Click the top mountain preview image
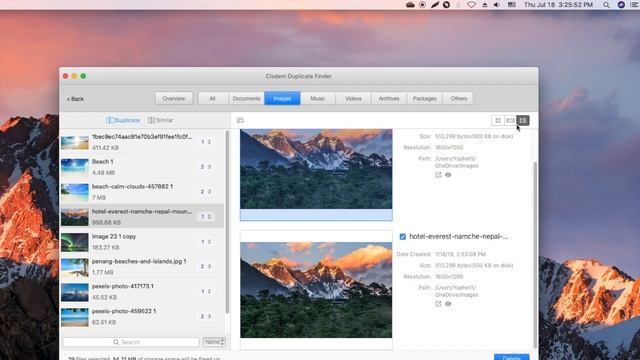 point(316,169)
